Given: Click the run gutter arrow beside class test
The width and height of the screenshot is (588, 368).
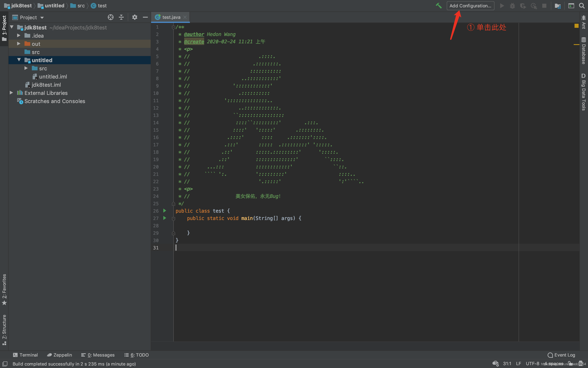Looking at the screenshot, I should (165, 211).
